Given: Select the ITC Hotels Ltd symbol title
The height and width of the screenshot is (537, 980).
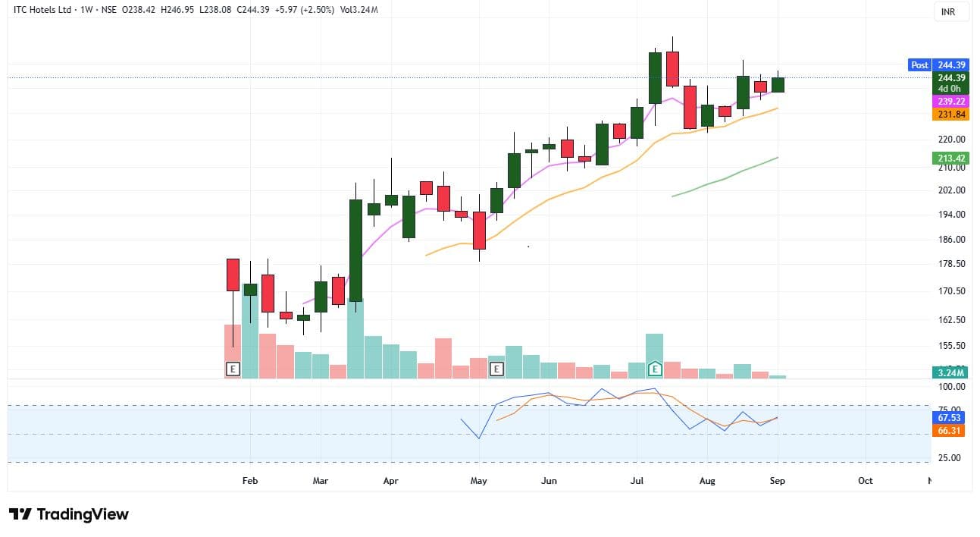Looking at the screenshot, I should click(x=42, y=10).
